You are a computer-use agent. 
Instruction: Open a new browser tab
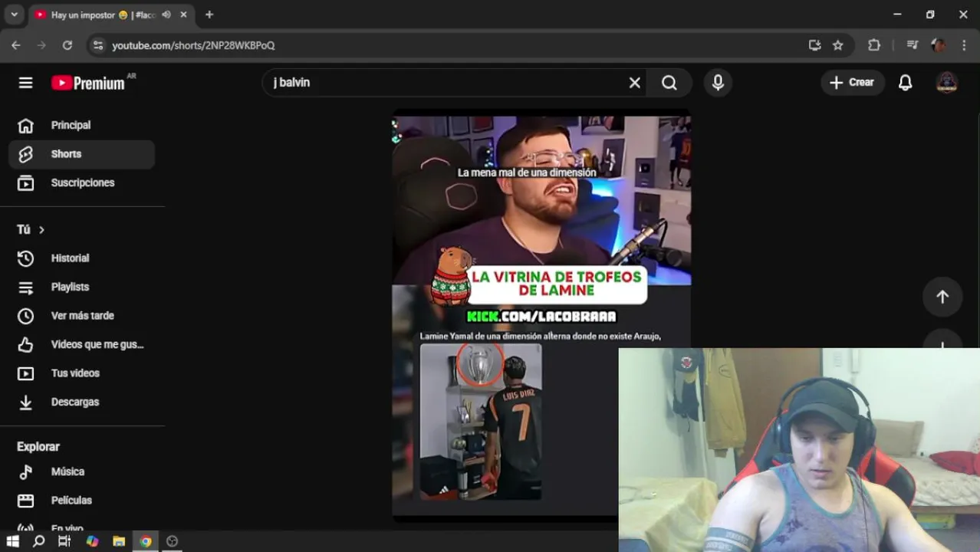coord(209,15)
